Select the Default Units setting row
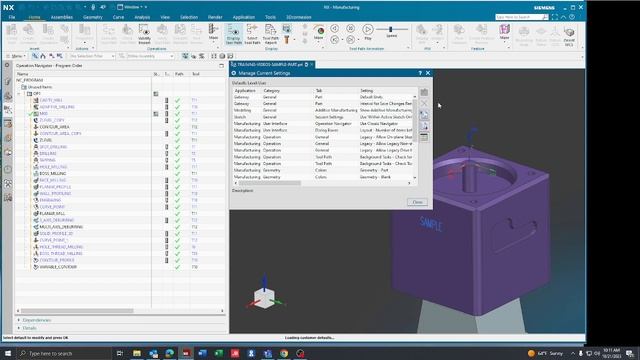640x360 pixels. pyautogui.click(x=324, y=97)
